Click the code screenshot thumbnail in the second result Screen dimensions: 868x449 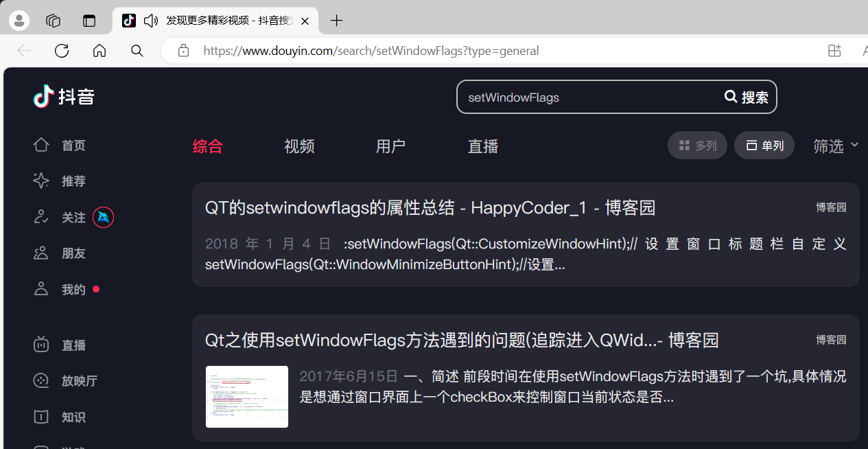[x=247, y=397]
